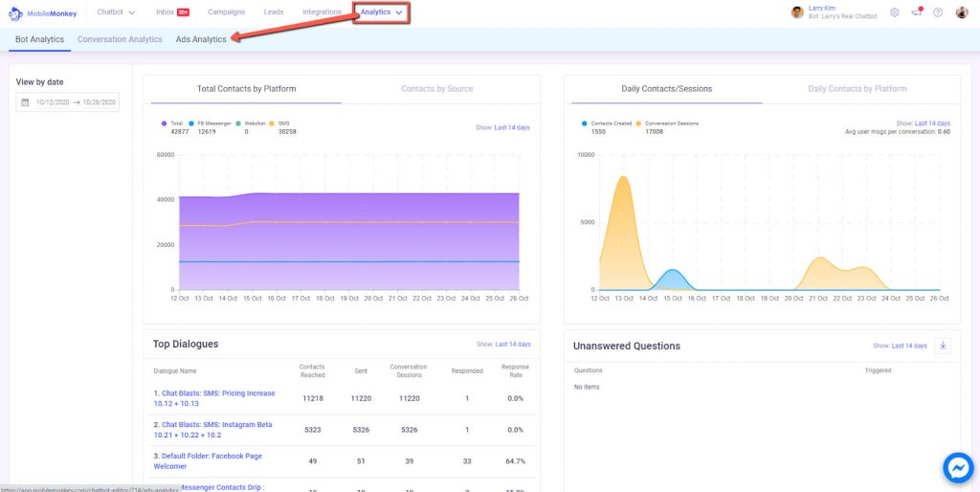This screenshot has width=980, height=492.
Task: Open the announcements megaphone icon
Action: 916,12
